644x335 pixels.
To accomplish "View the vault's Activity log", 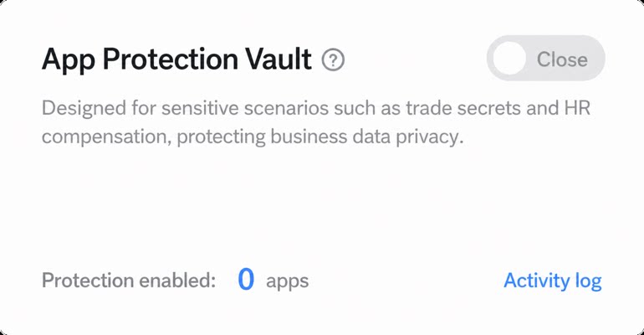I will click(x=552, y=281).
